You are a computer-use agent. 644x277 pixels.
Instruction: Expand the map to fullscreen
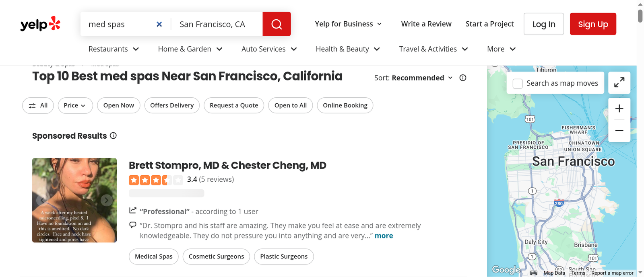(x=619, y=83)
